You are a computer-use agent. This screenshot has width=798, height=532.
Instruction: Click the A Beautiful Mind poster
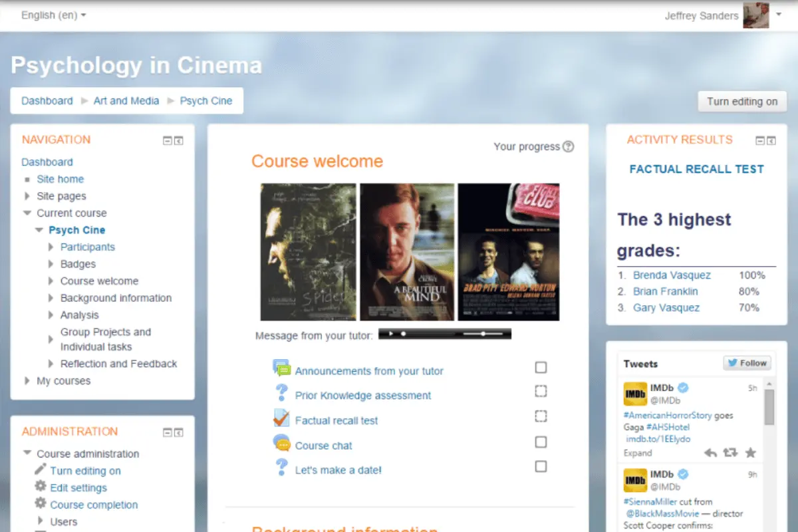click(x=407, y=252)
